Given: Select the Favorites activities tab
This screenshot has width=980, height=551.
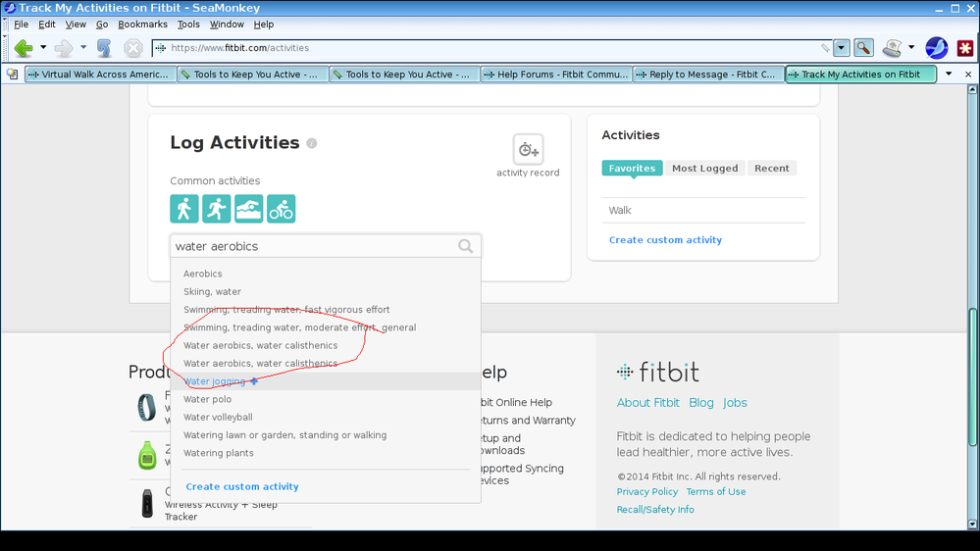Looking at the screenshot, I should (x=632, y=168).
